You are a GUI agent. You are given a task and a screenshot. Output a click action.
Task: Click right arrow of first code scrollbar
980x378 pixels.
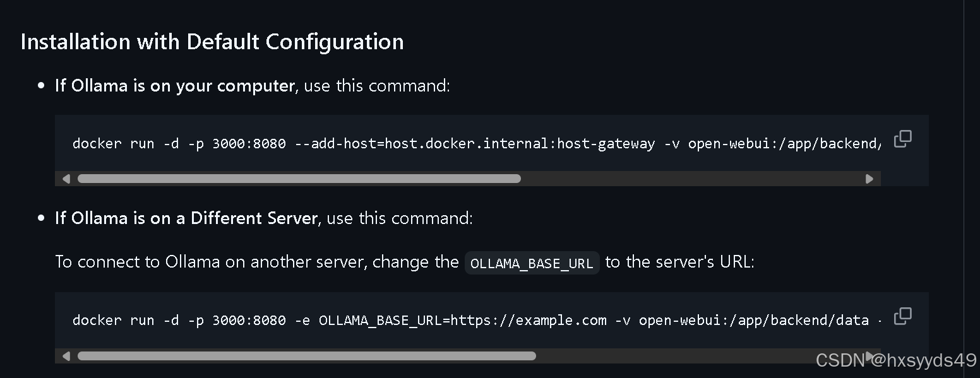click(x=869, y=179)
